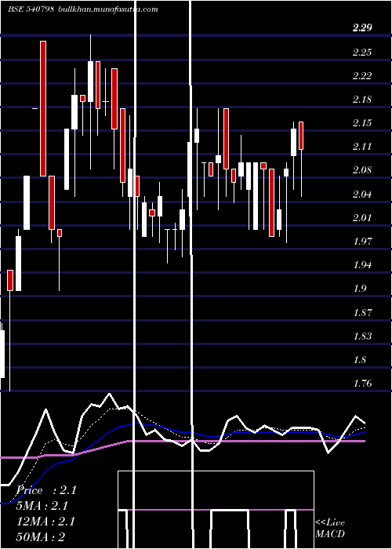The image size is (392, 549).
Task: Click the 1.97 price axis label
Action: [362, 242]
